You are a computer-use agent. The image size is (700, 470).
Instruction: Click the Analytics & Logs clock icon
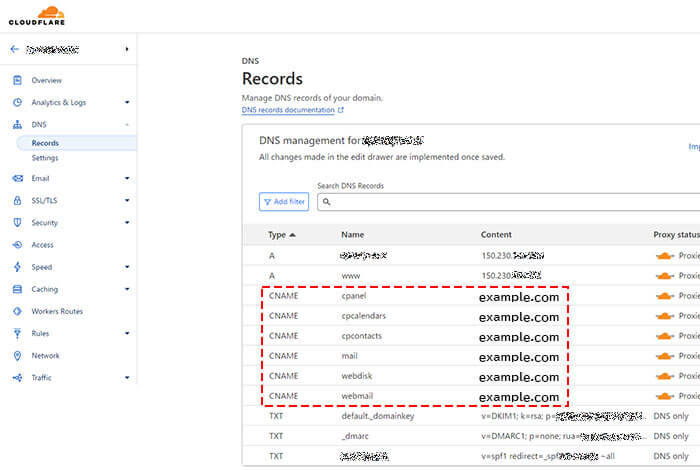[17, 102]
